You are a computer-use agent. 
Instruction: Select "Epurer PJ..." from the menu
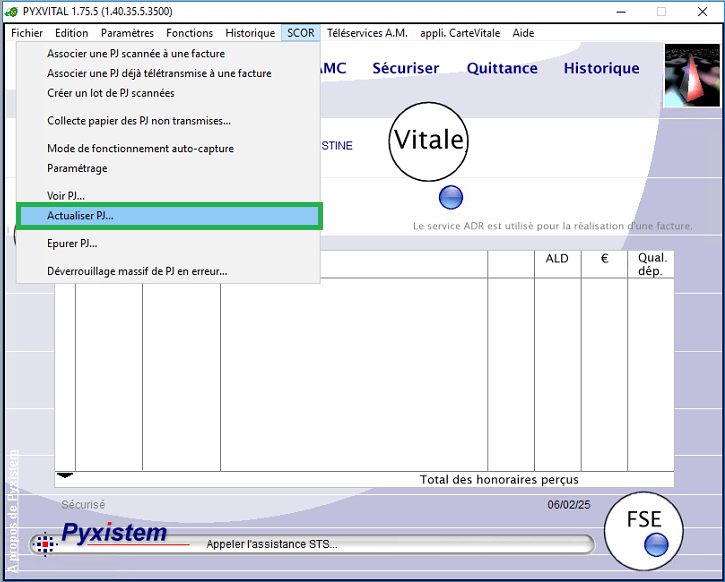72,243
